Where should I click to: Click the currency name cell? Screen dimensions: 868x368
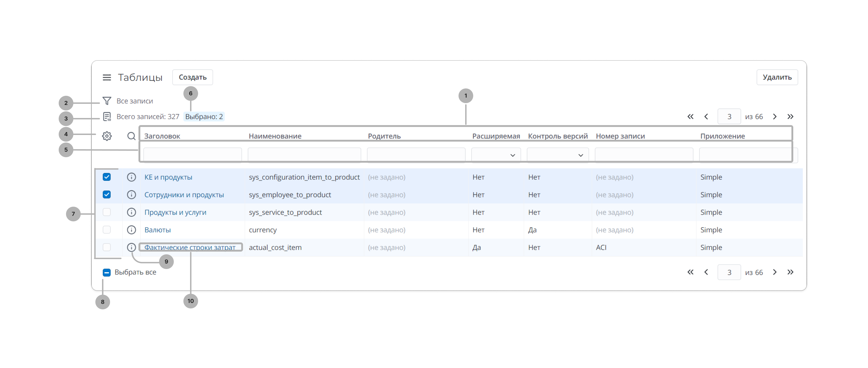(x=263, y=230)
